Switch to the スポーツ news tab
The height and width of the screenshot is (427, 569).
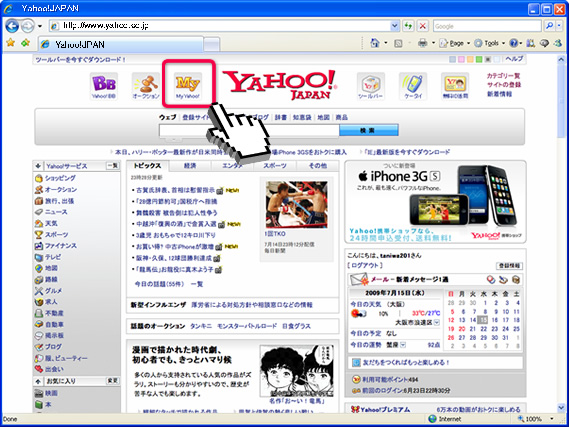(275, 166)
